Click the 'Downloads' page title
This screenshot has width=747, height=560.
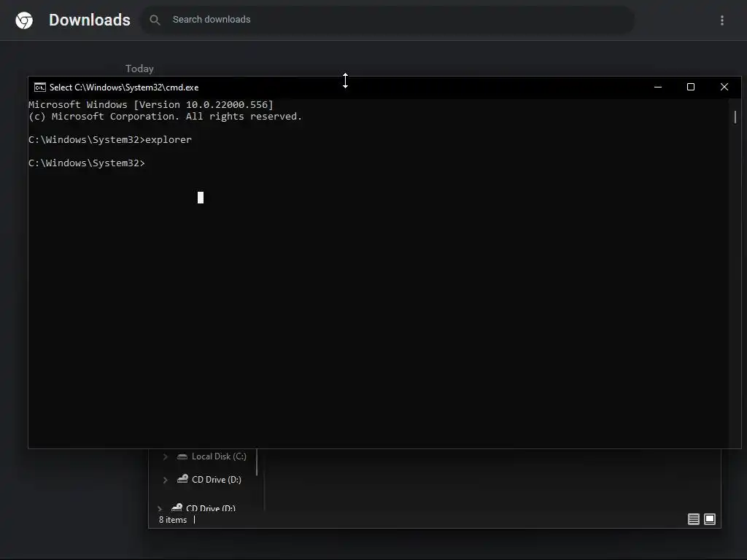[x=90, y=20]
